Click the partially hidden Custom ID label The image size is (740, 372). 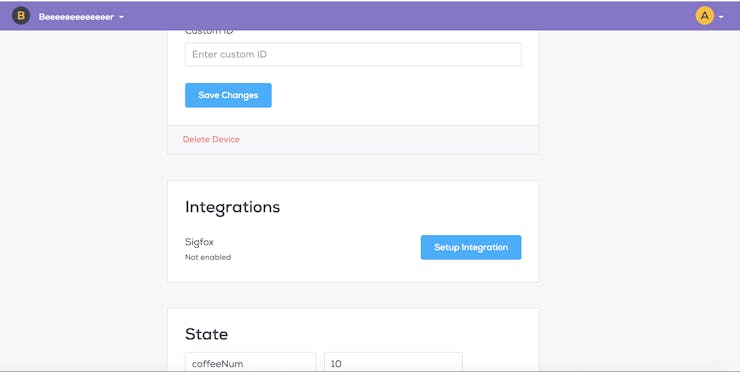coord(209,32)
